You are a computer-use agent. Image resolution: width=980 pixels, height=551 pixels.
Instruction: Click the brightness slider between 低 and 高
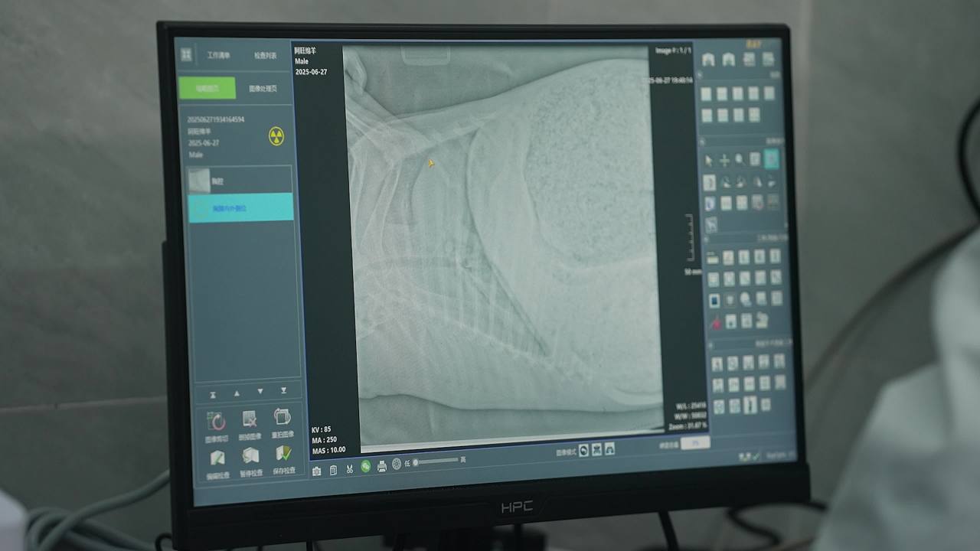pos(436,461)
